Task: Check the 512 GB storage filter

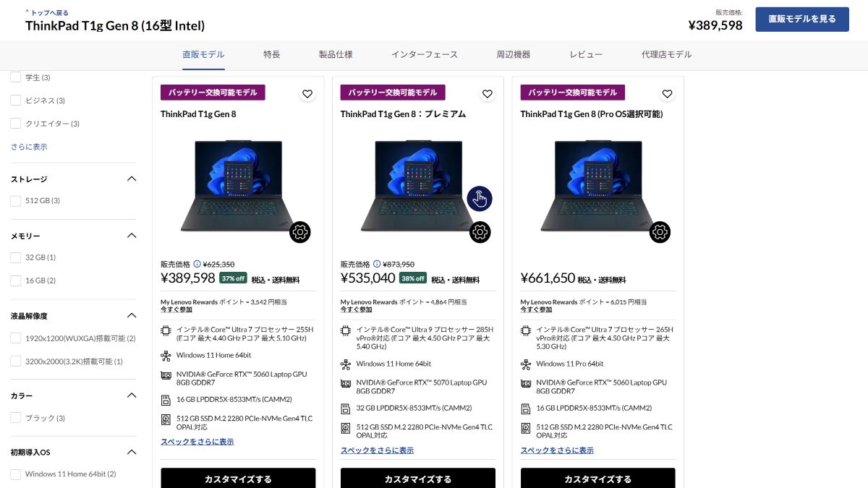Action: click(16, 201)
